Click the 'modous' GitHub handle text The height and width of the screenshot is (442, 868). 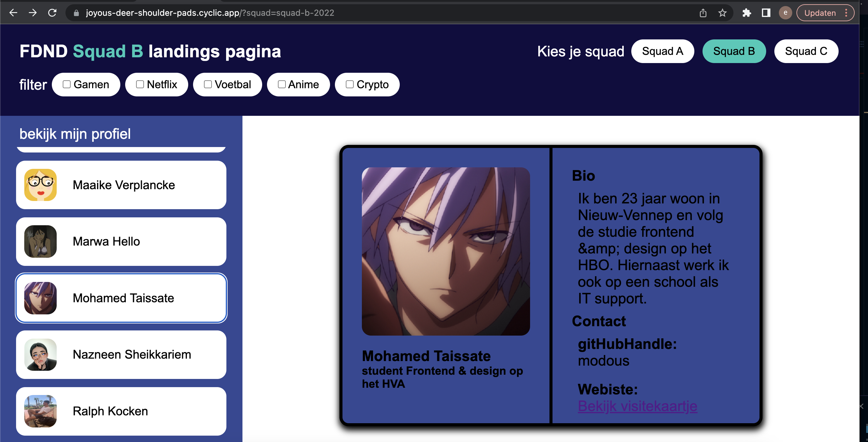click(603, 361)
